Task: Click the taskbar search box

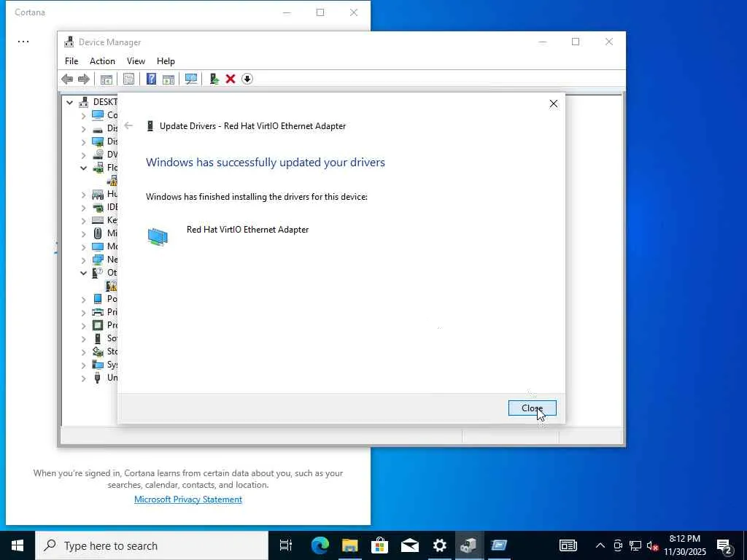Action: [152, 545]
